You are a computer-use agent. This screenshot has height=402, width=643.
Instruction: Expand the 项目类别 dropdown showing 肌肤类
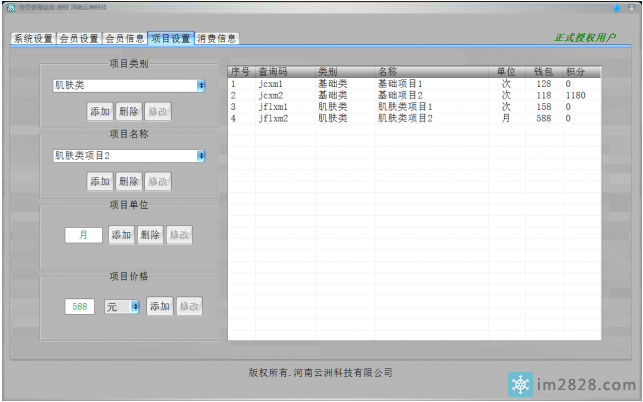(201, 86)
